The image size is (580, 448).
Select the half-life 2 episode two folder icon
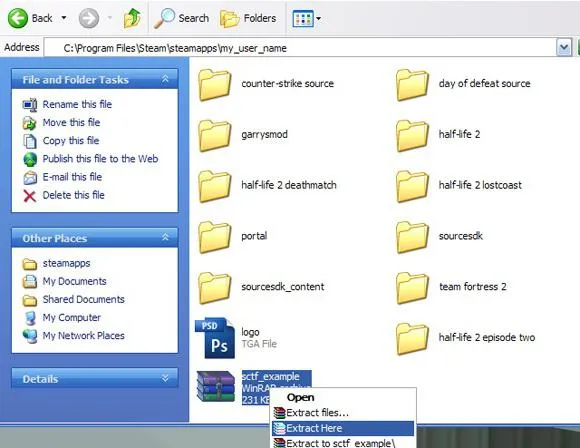(x=412, y=339)
